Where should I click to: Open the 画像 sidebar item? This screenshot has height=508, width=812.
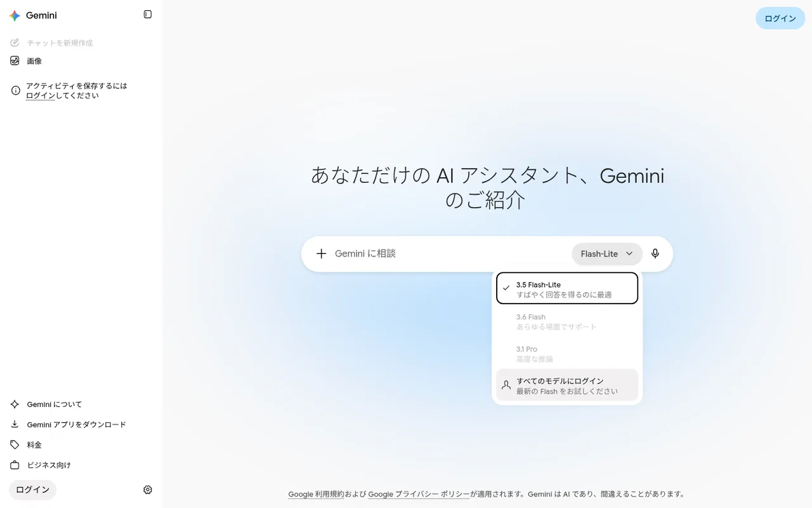click(81, 61)
